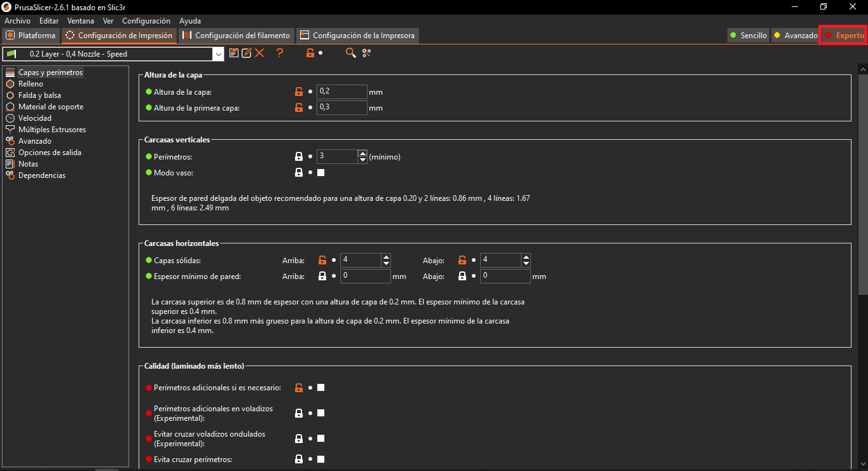This screenshot has height=471, width=868.
Task: Click the compare presets icon
Action: [x=366, y=53]
